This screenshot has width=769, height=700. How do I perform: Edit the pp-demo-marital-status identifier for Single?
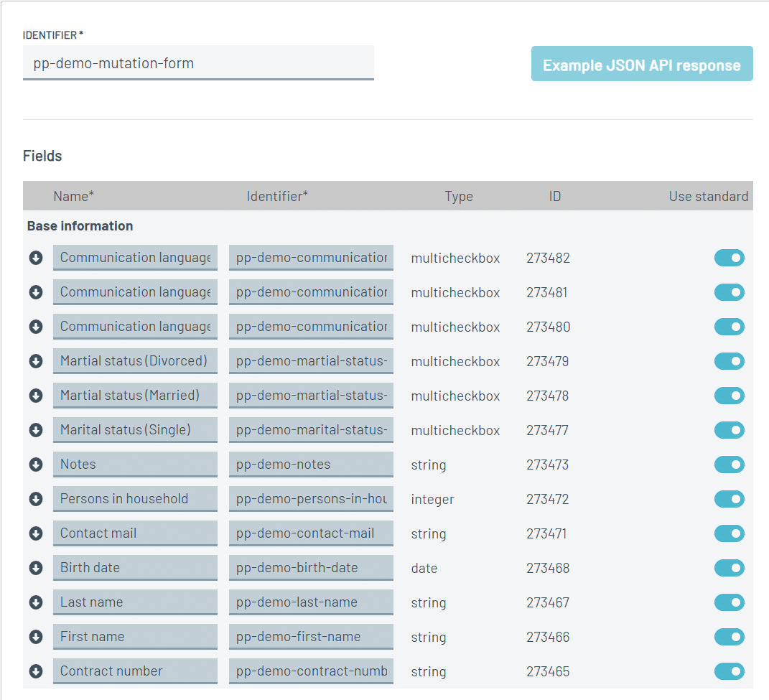(311, 430)
